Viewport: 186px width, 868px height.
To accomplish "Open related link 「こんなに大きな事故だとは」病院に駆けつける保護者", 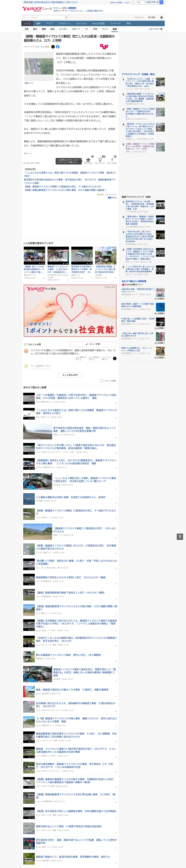I will click(70, 174).
